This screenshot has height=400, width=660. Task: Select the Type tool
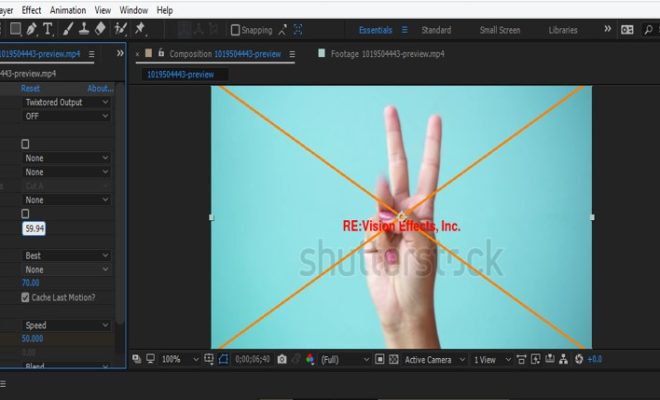pos(48,29)
